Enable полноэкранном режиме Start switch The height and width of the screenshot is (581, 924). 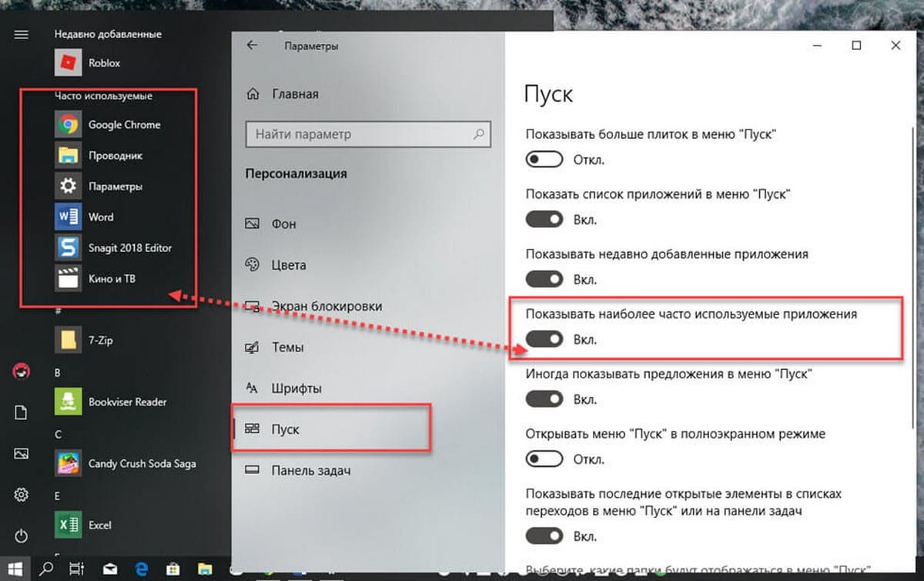[545, 458]
